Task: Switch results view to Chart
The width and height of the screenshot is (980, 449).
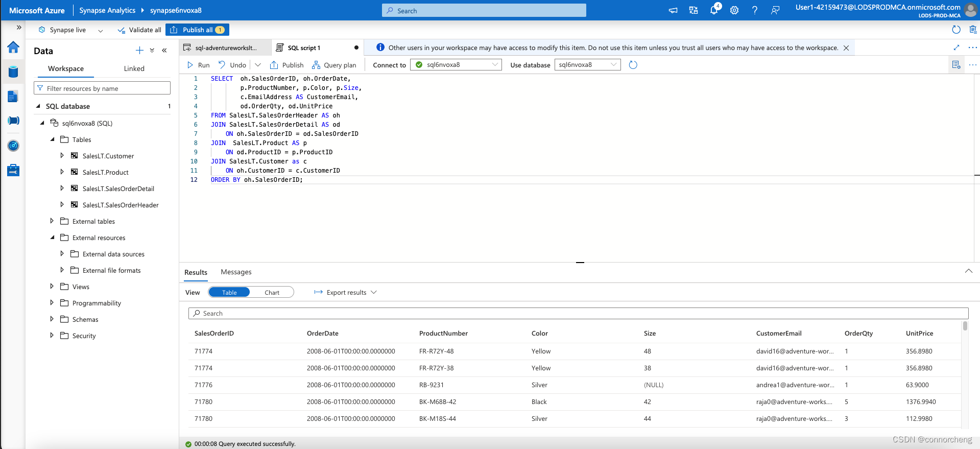Action: point(272,292)
